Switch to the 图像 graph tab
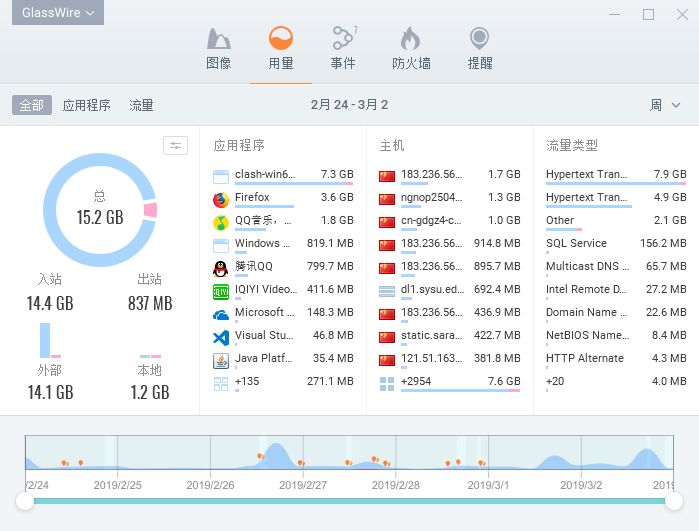The height and width of the screenshot is (531, 699). [218, 49]
